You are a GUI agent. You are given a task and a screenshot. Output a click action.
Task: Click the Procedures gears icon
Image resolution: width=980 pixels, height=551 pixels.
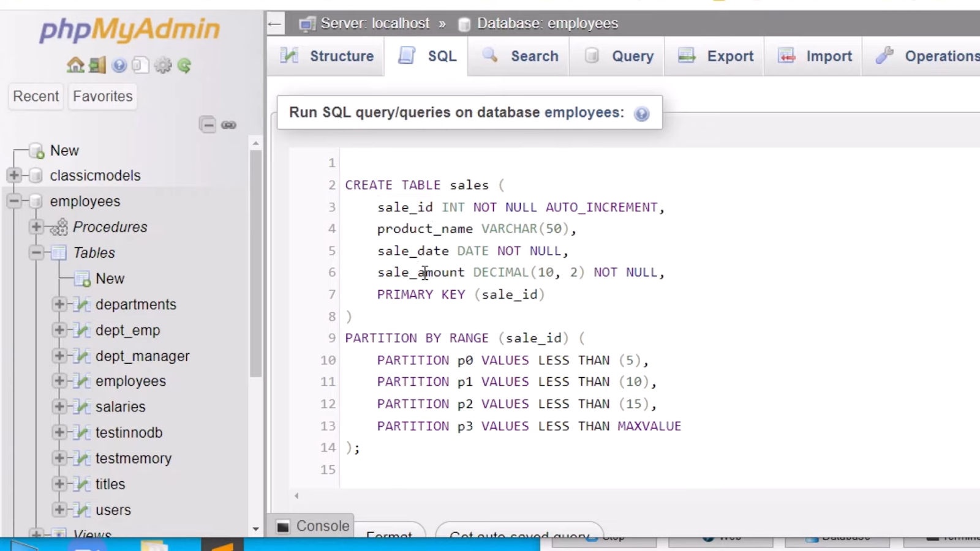[x=59, y=227]
